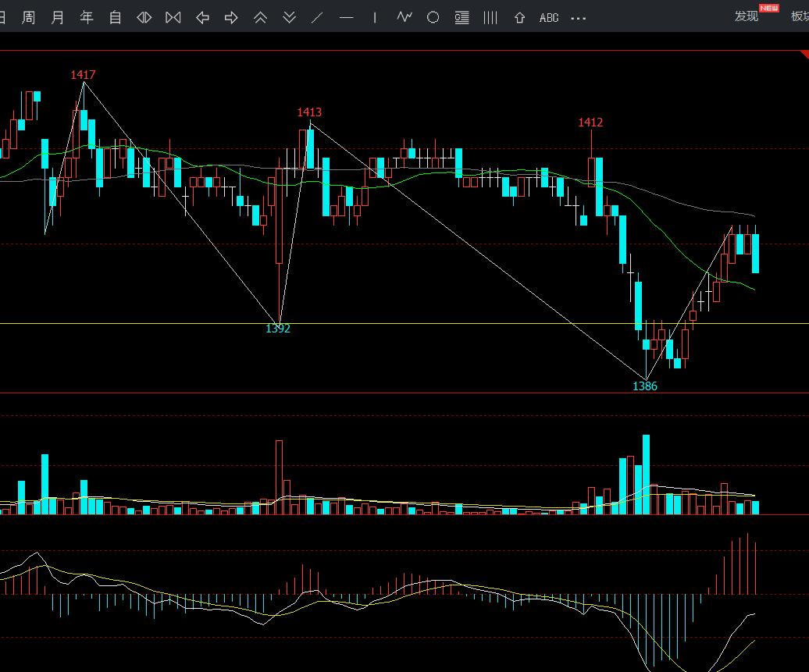Click the left arrow navigation icon
This screenshot has width=809, height=672.
pos(202,17)
